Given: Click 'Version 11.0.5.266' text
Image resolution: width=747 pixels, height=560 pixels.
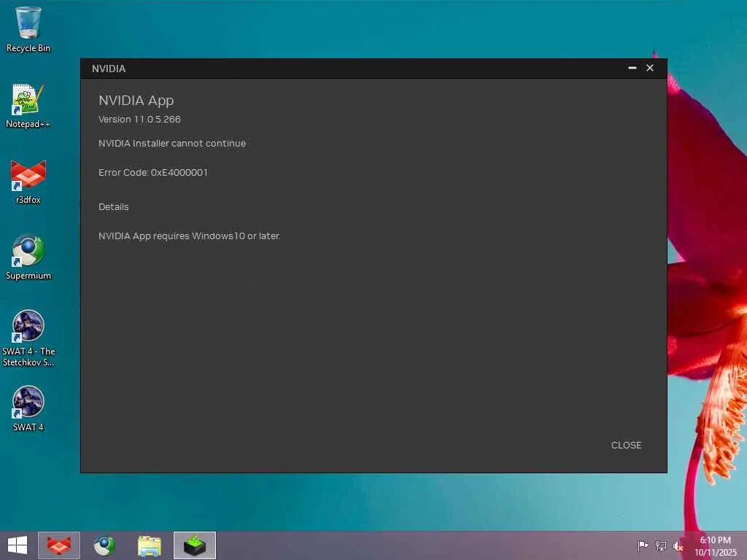Looking at the screenshot, I should (x=139, y=119).
